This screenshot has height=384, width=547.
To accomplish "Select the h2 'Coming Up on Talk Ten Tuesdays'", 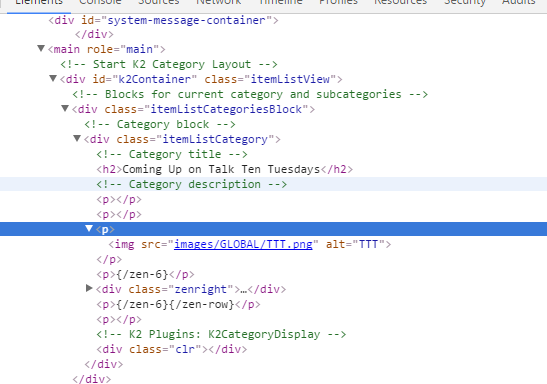I will tap(225, 169).
